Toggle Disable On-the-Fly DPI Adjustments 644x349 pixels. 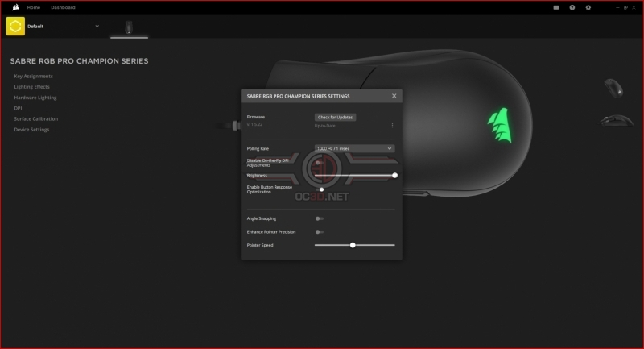[319, 163]
